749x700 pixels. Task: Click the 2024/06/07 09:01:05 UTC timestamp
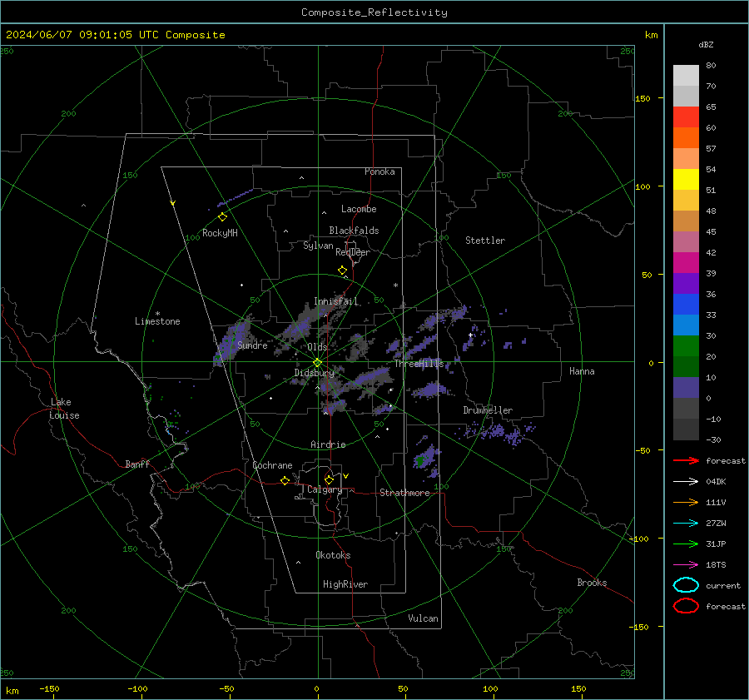tap(116, 35)
